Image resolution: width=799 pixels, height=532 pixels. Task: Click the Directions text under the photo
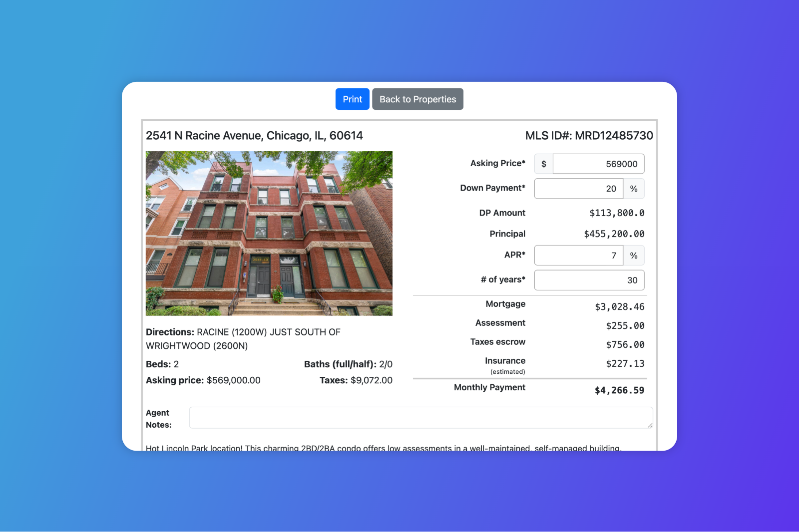(243, 339)
